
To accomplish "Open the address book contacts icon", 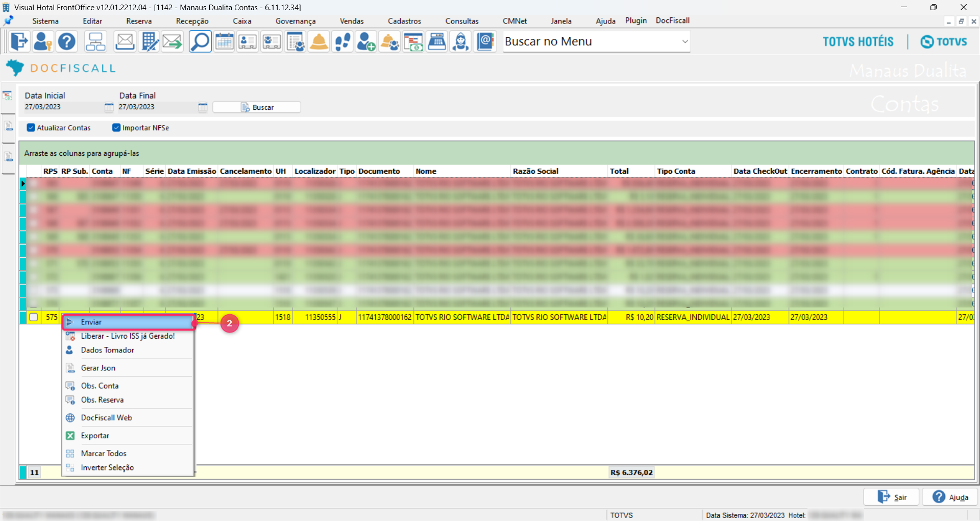I will 485,41.
